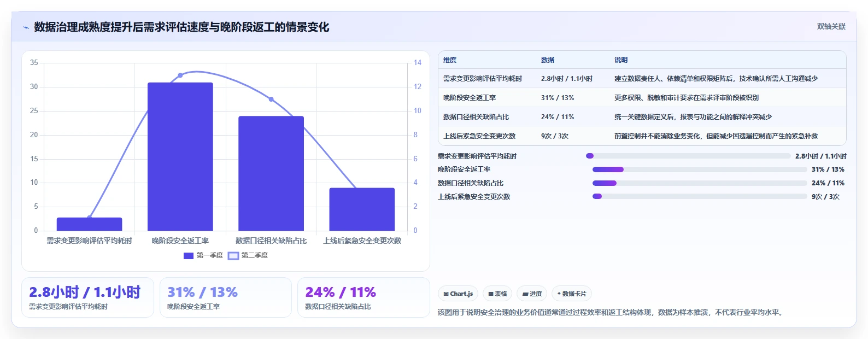
Task: Click the 晚阶段安全返工率 bar in chart
Action: [x=180, y=157]
